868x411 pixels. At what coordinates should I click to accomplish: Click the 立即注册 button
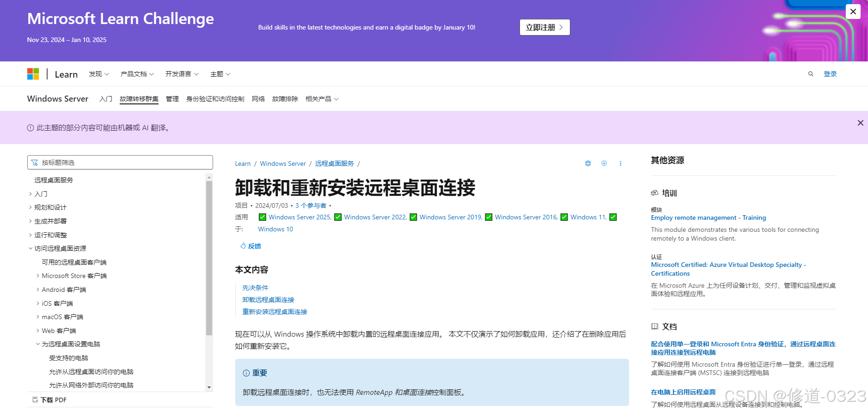544,27
